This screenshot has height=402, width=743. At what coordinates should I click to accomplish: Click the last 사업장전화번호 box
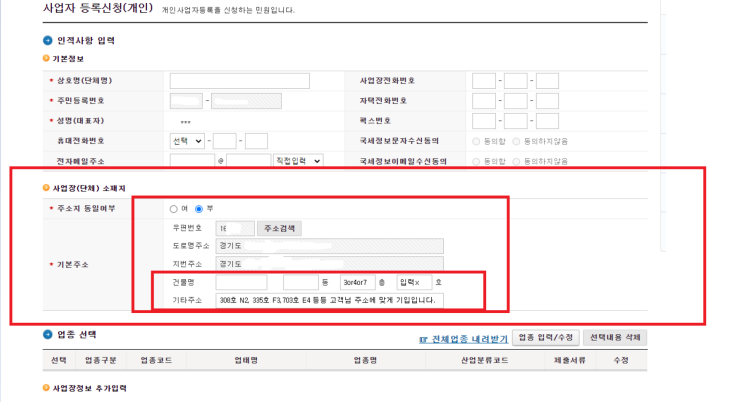point(547,81)
